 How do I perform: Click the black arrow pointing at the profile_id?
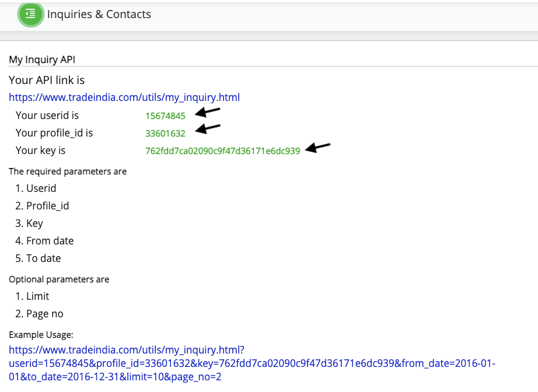(207, 129)
